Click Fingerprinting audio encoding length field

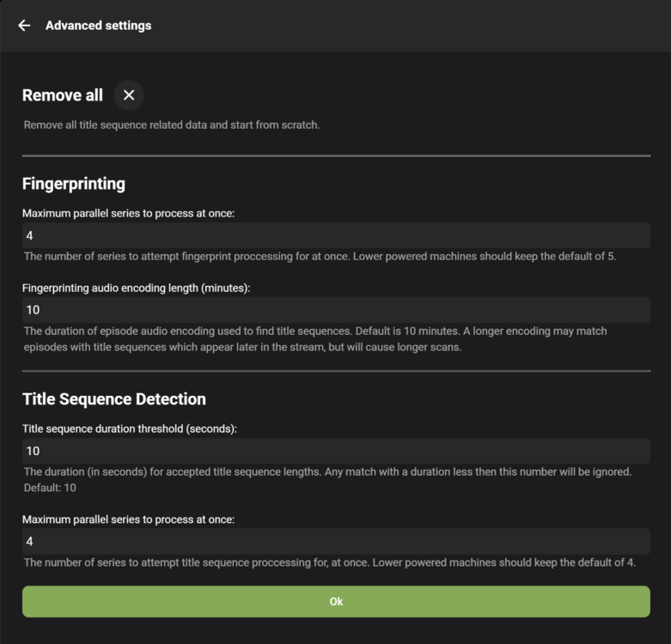coord(336,310)
